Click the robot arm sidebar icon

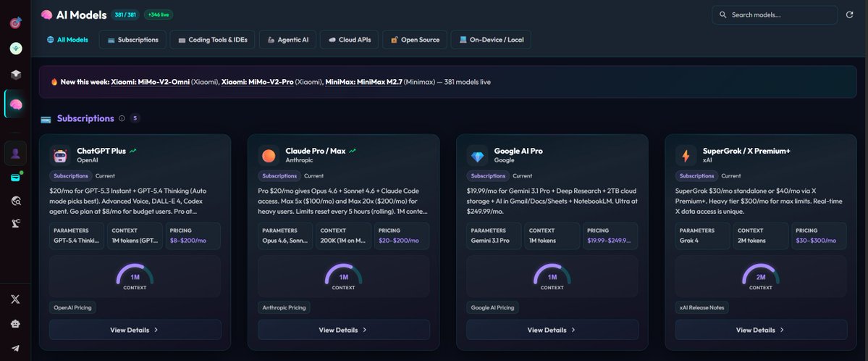(x=15, y=223)
